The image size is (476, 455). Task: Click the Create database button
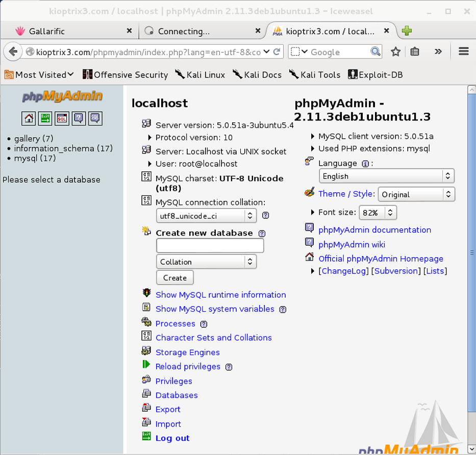pyautogui.click(x=175, y=277)
